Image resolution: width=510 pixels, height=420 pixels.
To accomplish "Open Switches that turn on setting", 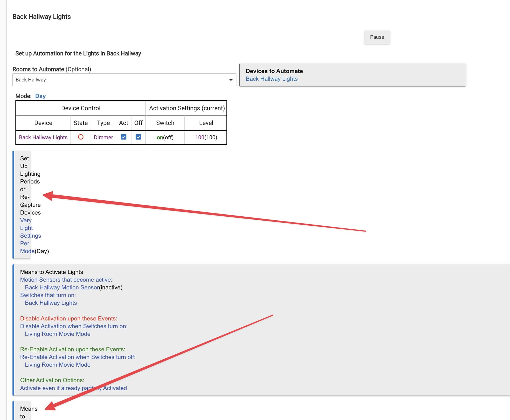I will 48,295.
